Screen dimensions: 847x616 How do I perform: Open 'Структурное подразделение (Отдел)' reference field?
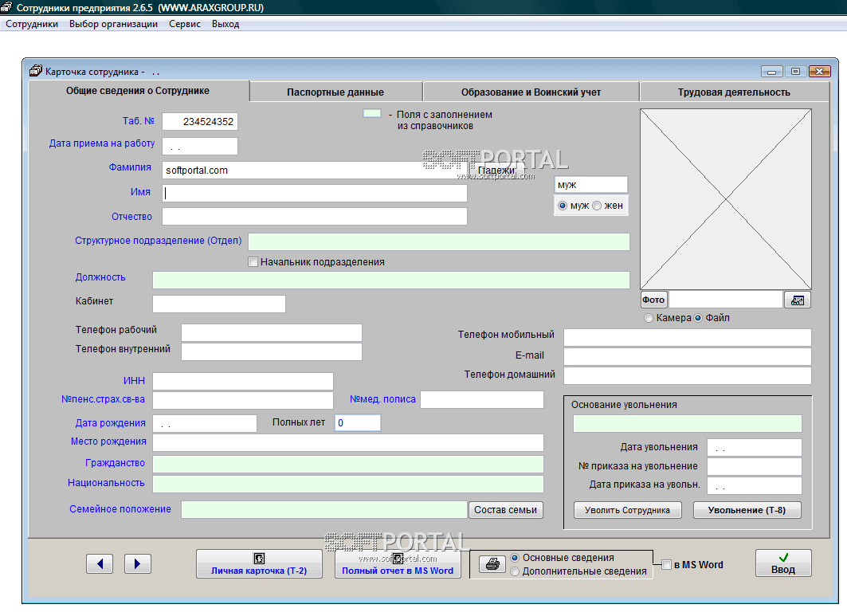click(438, 241)
